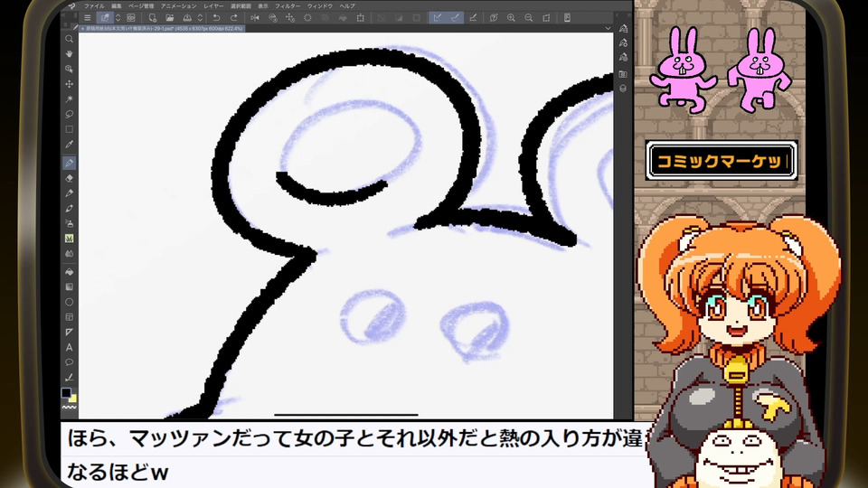Select the Gradient tool

tap(70, 286)
